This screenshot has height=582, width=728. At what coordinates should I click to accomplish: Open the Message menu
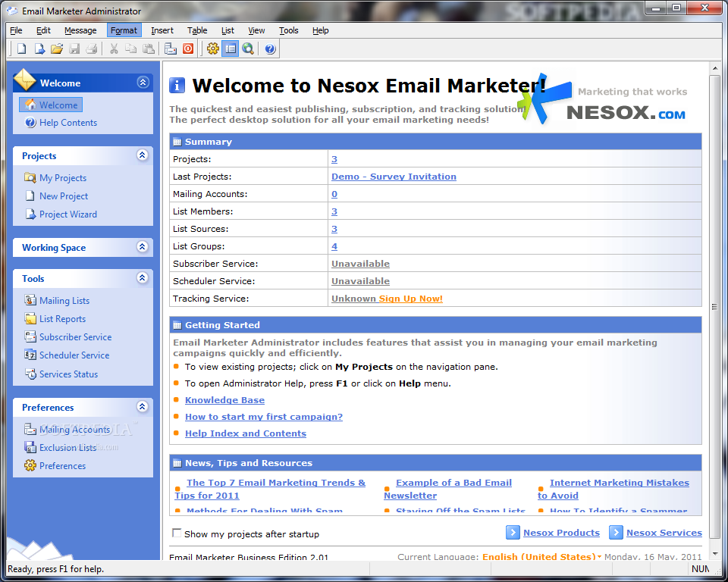tap(80, 30)
